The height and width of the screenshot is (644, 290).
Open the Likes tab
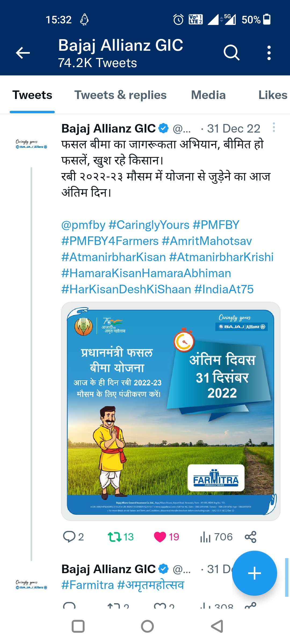272,95
